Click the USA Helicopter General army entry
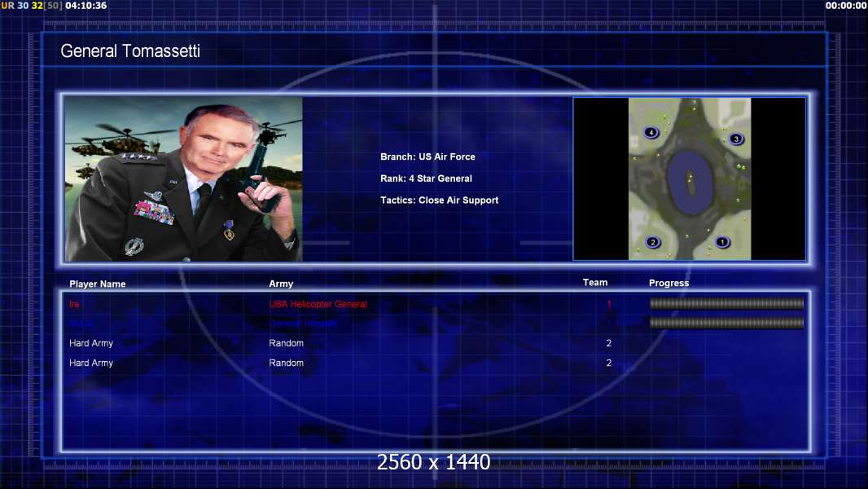Viewport: 868px width, 489px height. (318, 304)
